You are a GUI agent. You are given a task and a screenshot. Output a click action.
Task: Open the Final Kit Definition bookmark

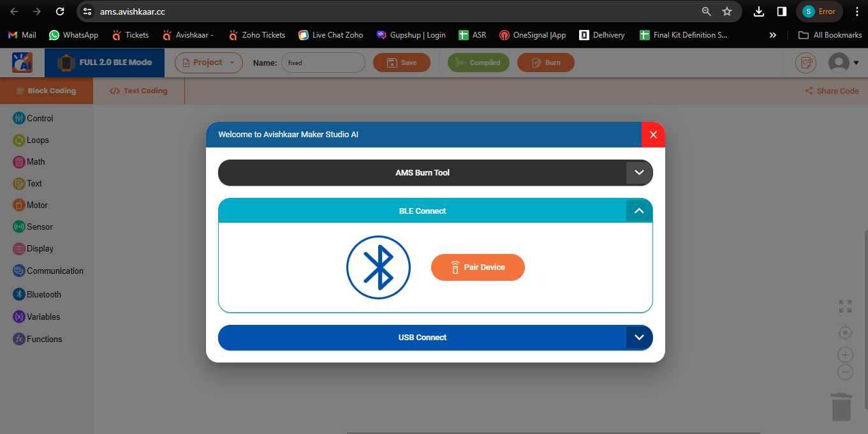pyautogui.click(x=684, y=35)
